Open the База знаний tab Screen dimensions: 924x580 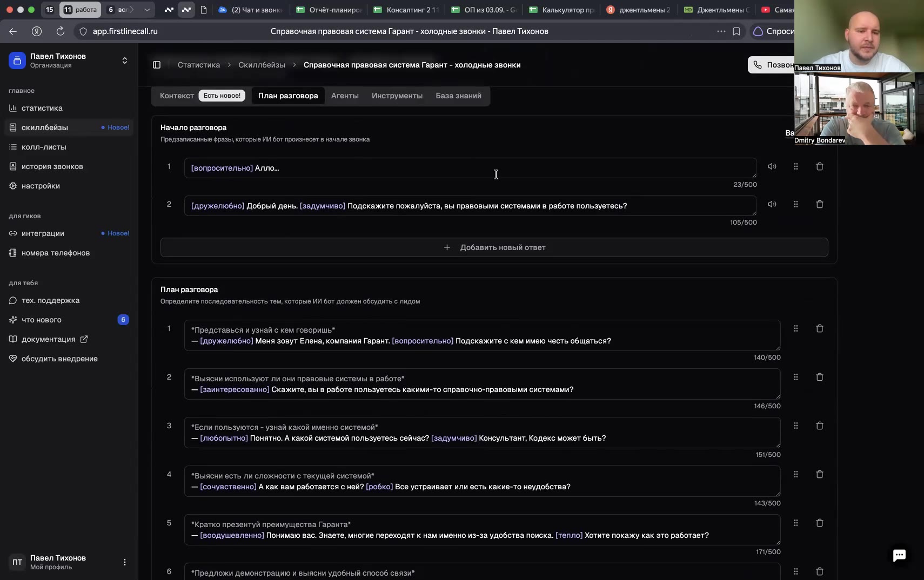[x=459, y=96]
